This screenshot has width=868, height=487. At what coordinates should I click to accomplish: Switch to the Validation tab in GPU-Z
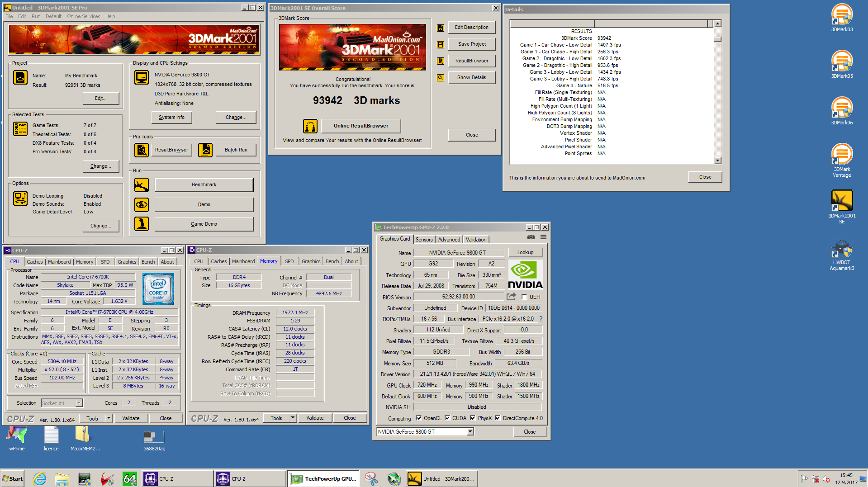pyautogui.click(x=476, y=240)
